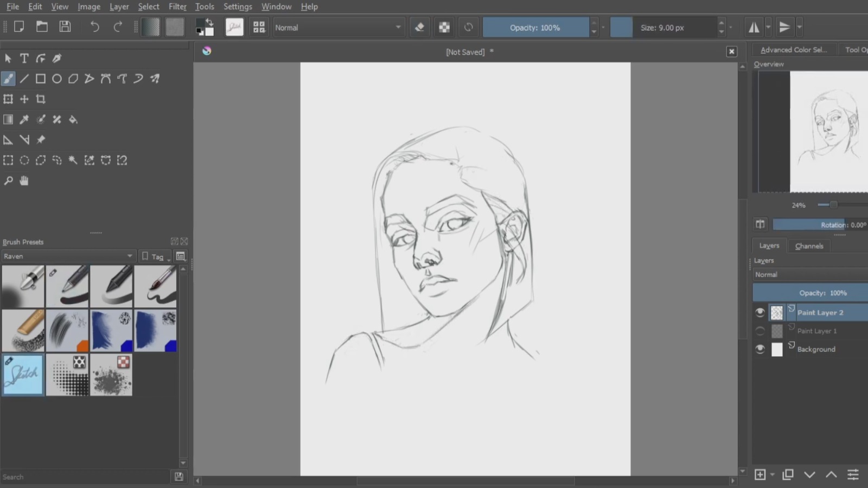
Task: Select the Transform tool
Action: (8, 99)
